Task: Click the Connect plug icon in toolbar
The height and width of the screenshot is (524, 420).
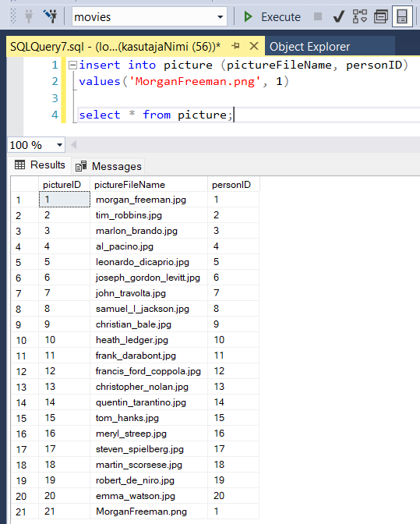Action: point(29,16)
